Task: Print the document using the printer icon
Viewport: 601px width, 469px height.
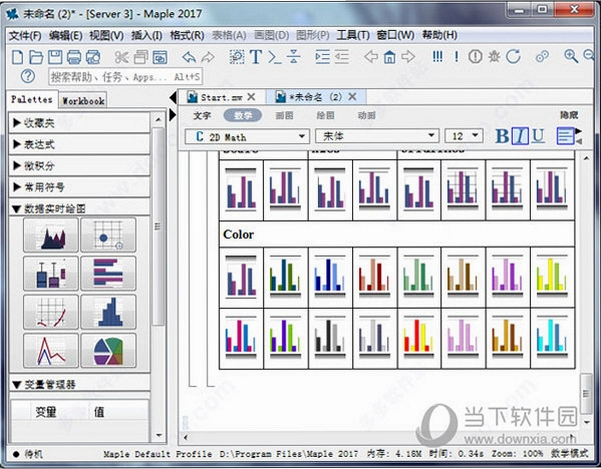Action: [x=74, y=57]
